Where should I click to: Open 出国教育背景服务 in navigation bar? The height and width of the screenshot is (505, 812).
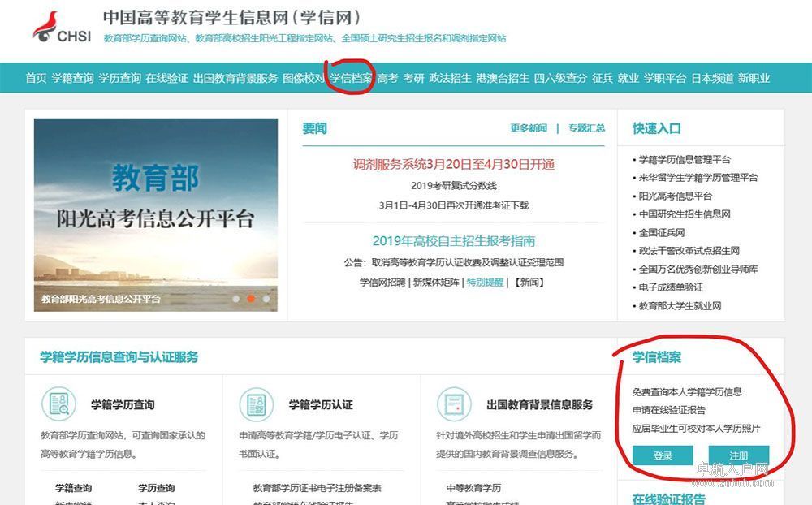pyautogui.click(x=235, y=78)
